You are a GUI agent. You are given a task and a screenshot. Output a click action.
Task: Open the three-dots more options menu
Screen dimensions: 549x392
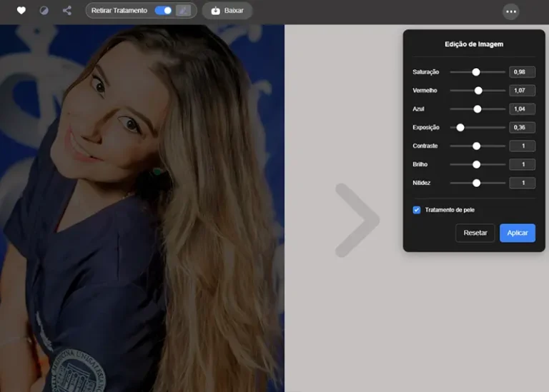point(510,11)
